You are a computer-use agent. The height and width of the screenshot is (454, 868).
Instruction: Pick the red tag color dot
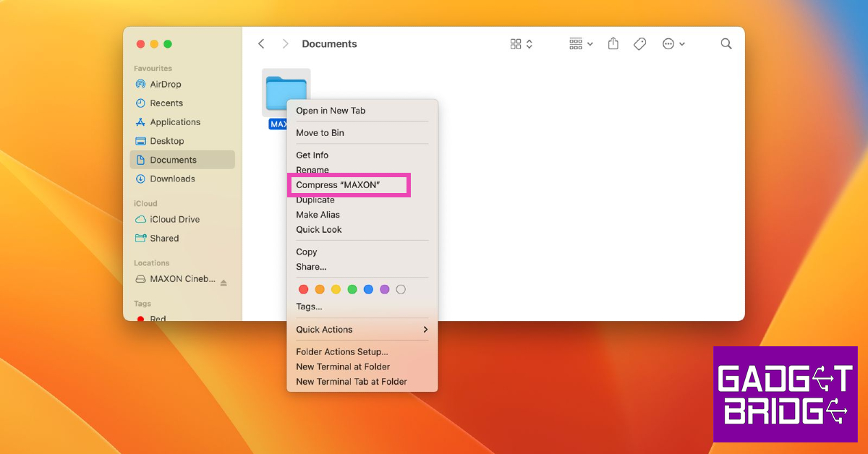tap(303, 289)
